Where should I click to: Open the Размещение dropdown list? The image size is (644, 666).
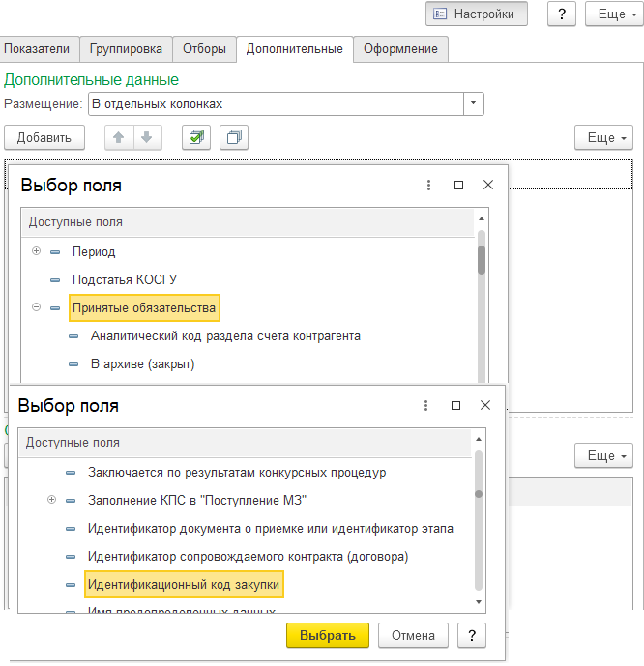coord(473,103)
